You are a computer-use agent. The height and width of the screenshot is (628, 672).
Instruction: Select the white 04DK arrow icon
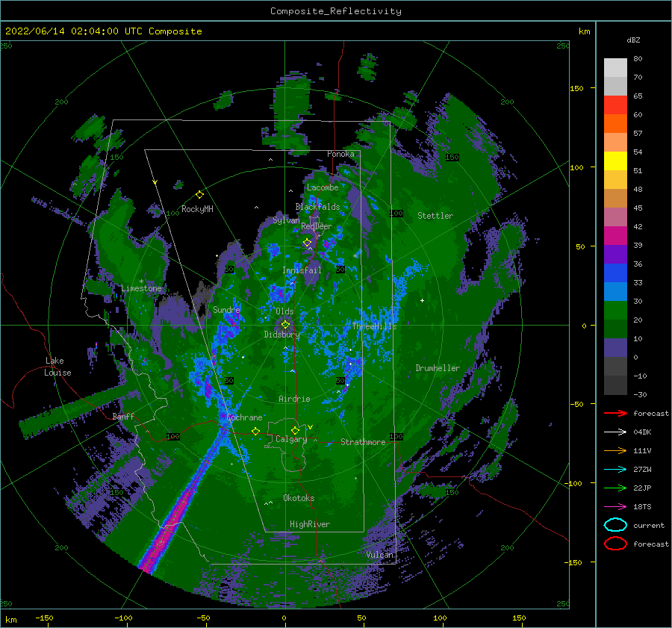click(615, 432)
